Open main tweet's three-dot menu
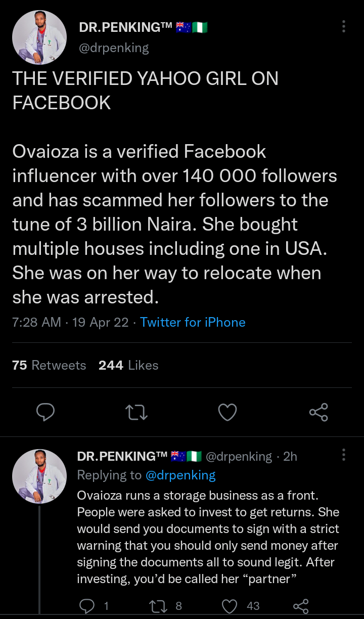 click(x=344, y=26)
